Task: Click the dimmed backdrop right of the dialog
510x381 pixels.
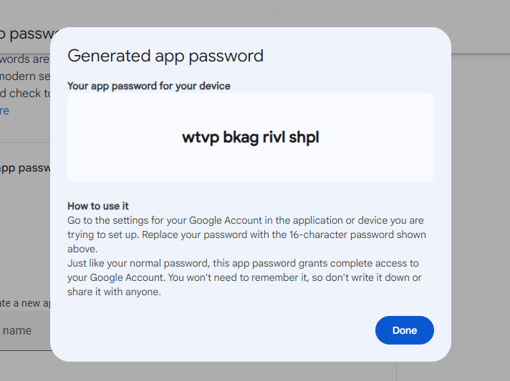Action: click(481, 200)
